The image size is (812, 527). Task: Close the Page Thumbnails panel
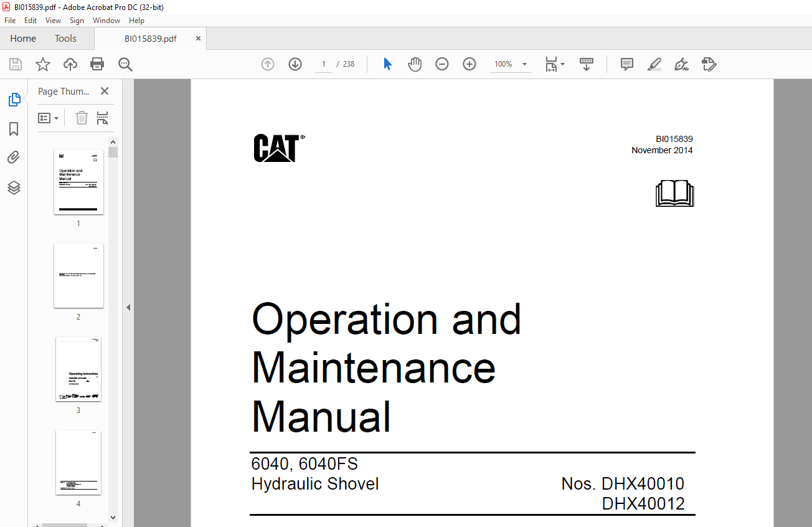tap(105, 91)
